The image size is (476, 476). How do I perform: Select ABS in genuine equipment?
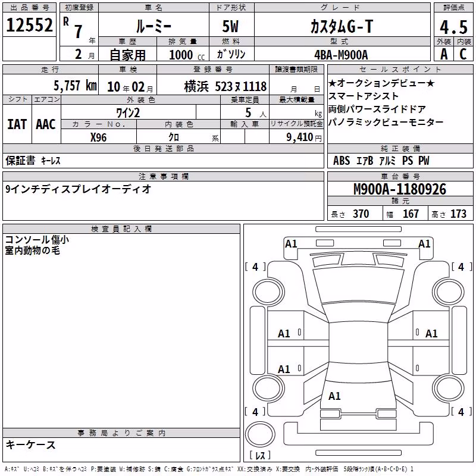coord(342,161)
